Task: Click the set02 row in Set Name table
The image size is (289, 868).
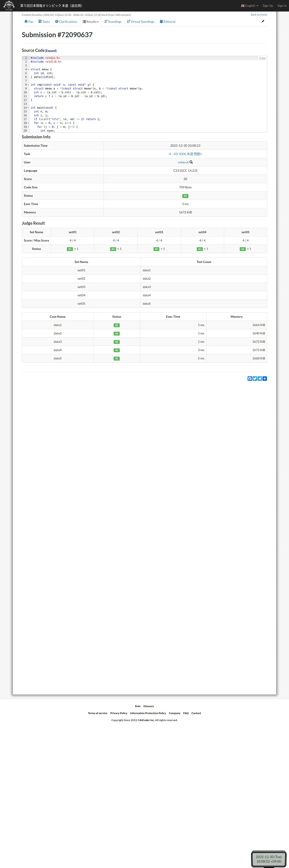Action: click(144, 279)
